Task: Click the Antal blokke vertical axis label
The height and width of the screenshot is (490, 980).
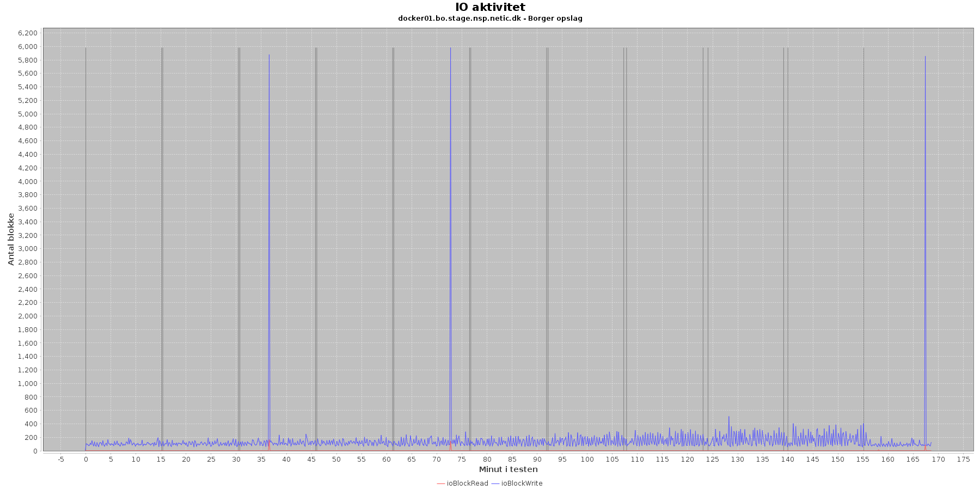Action: (11, 240)
